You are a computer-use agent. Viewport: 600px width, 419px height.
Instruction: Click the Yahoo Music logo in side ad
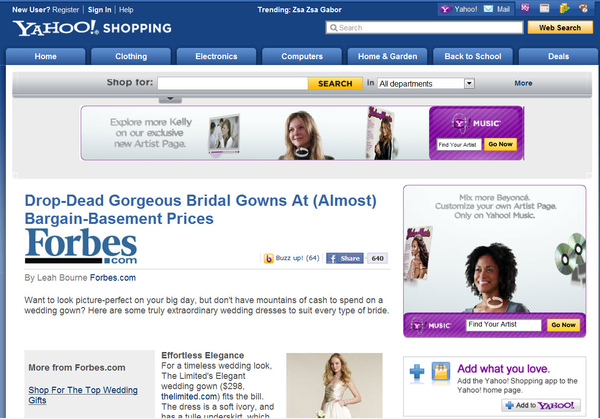430,326
